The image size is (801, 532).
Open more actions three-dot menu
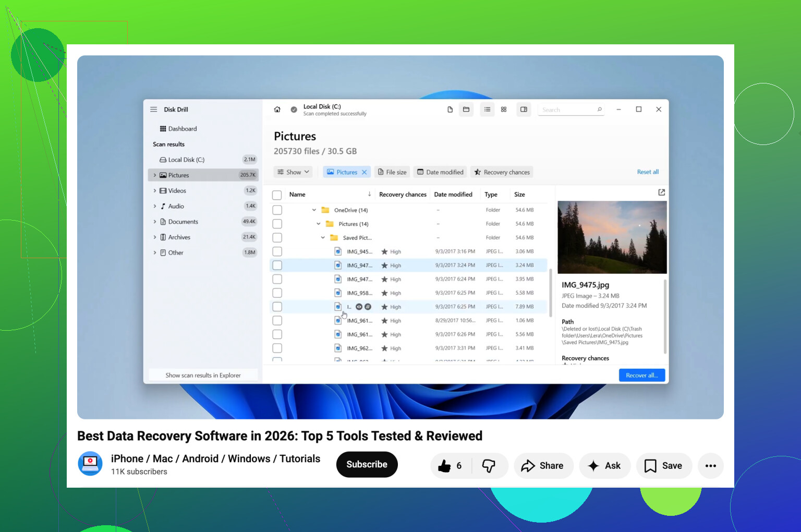pyautogui.click(x=711, y=466)
